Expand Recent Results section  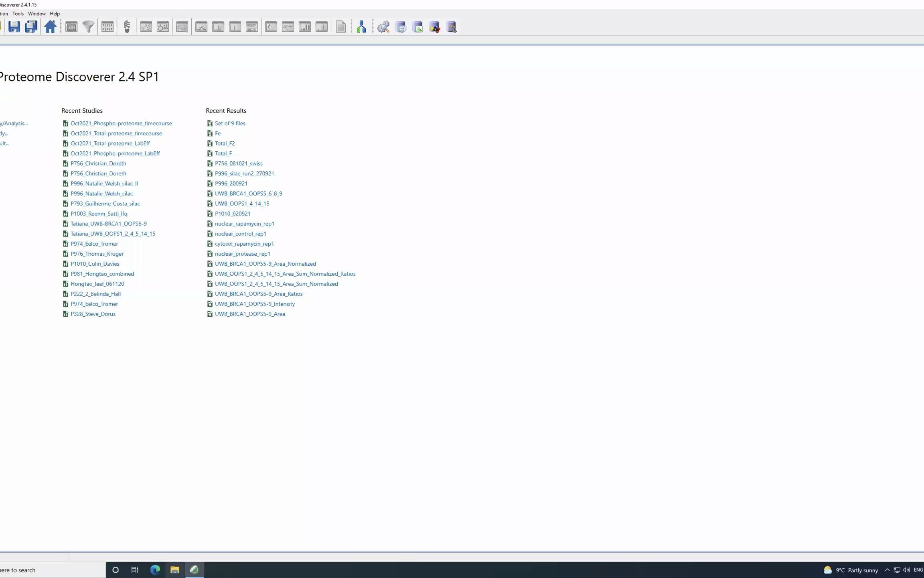225,110
